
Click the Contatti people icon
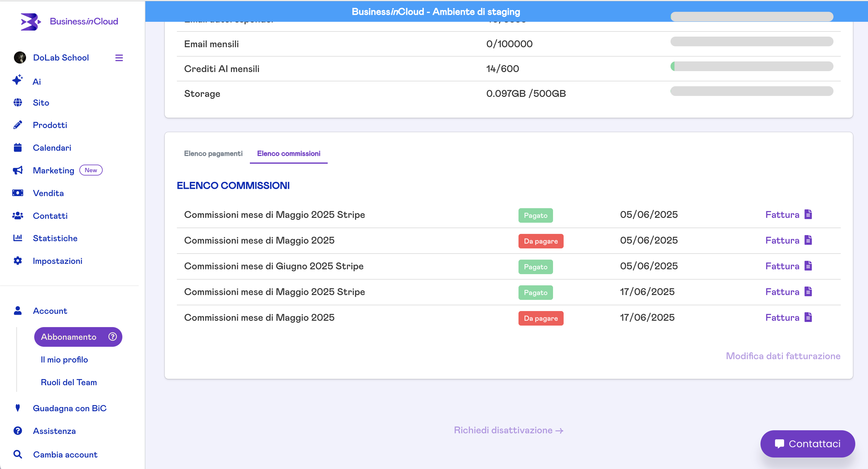click(x=18, y=215)
